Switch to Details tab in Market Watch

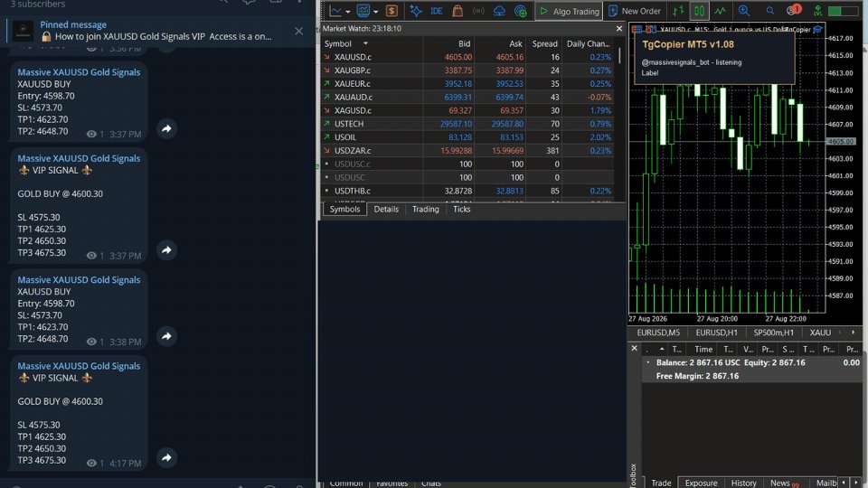(386, 209)
